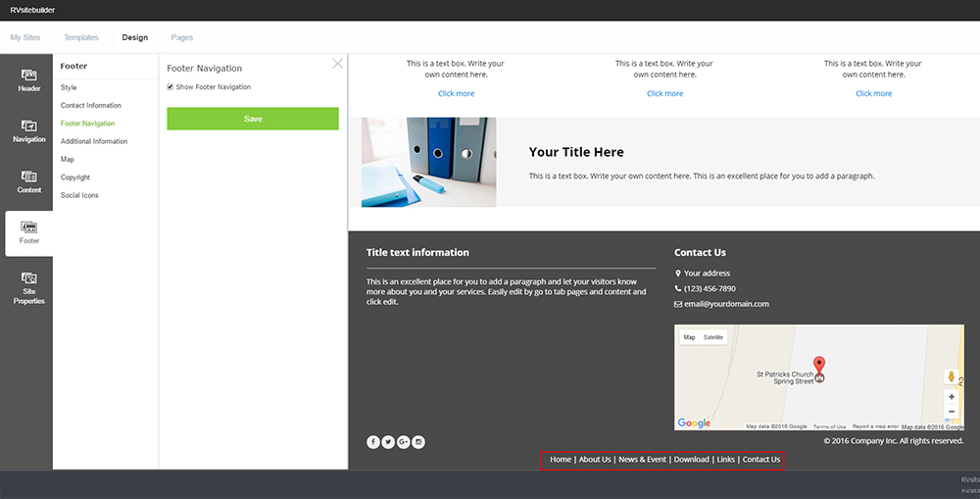
Task: Zoom in on the map
Action: coord(952,397)
